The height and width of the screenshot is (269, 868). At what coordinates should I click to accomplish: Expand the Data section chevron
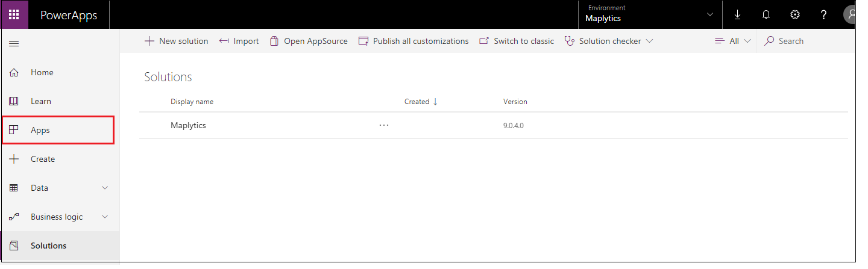pos(105,188)
